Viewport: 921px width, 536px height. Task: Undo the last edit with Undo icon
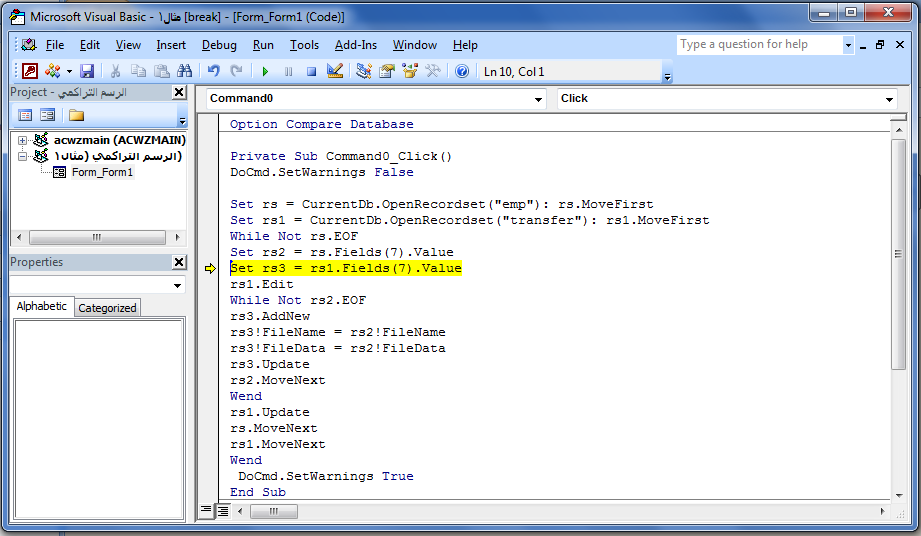[213, 71]
